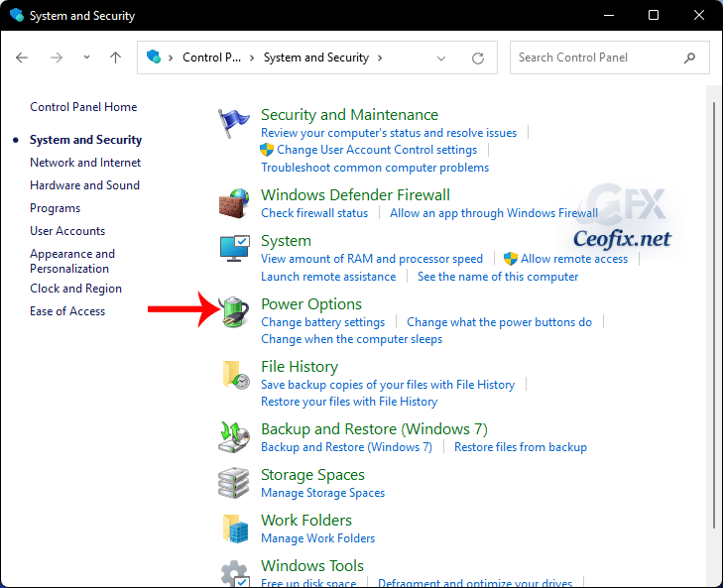Open the Backup and Restore disc icon
Image resolution: width=723 pixels, height=588 pixels.
234,436
